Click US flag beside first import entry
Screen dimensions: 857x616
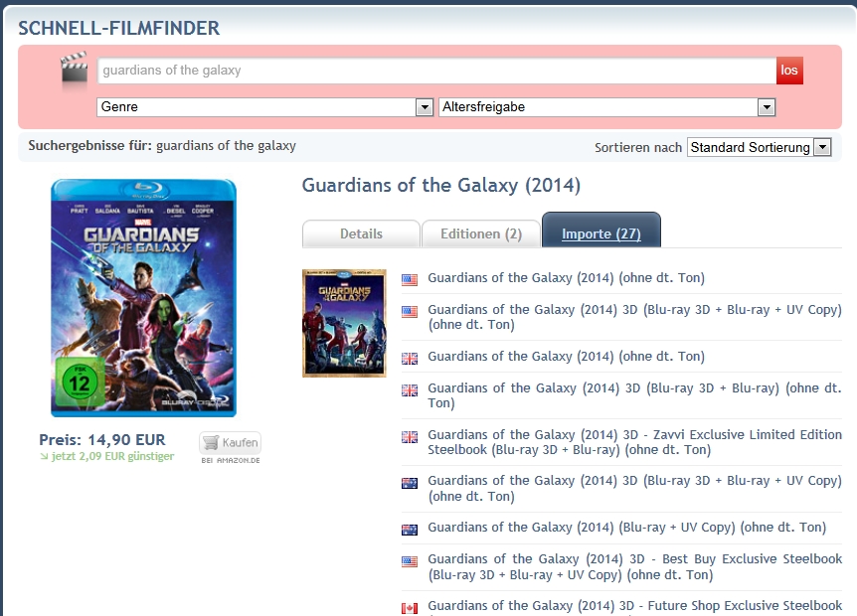tap(410, 279)
